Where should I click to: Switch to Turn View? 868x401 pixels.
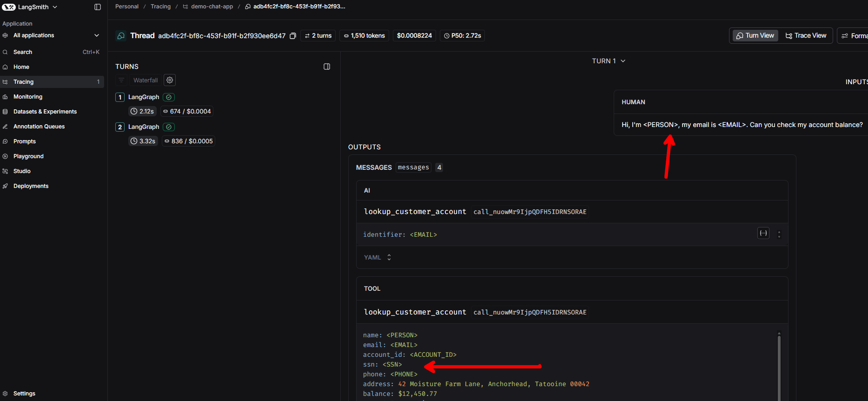point(755,35)
